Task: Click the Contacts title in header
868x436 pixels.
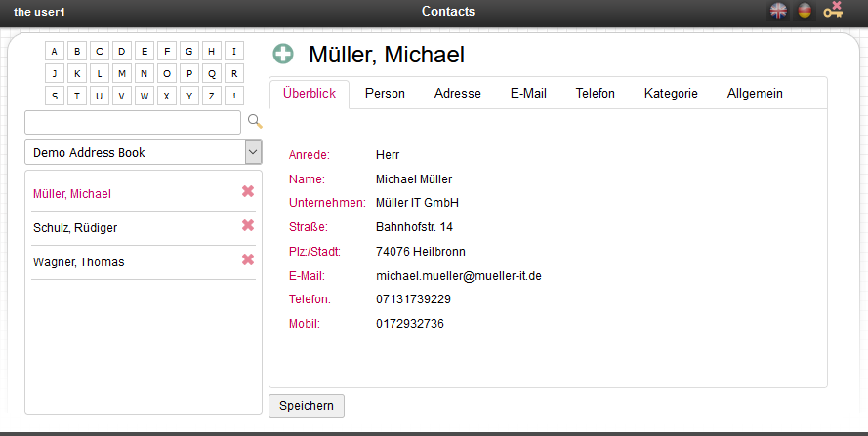Action: point(448,11)
